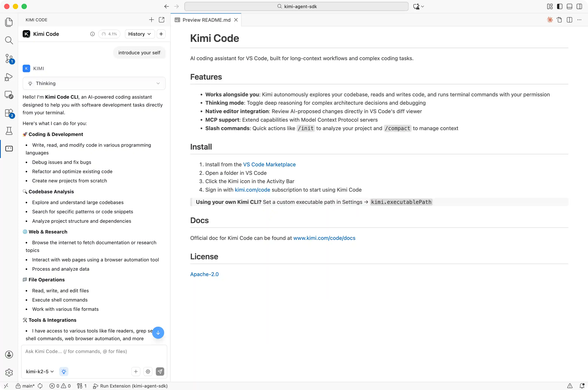Viewport: 588px width, 390px height.
Task: Open the notifications bell in the status bar
Action: click(583, 386)
